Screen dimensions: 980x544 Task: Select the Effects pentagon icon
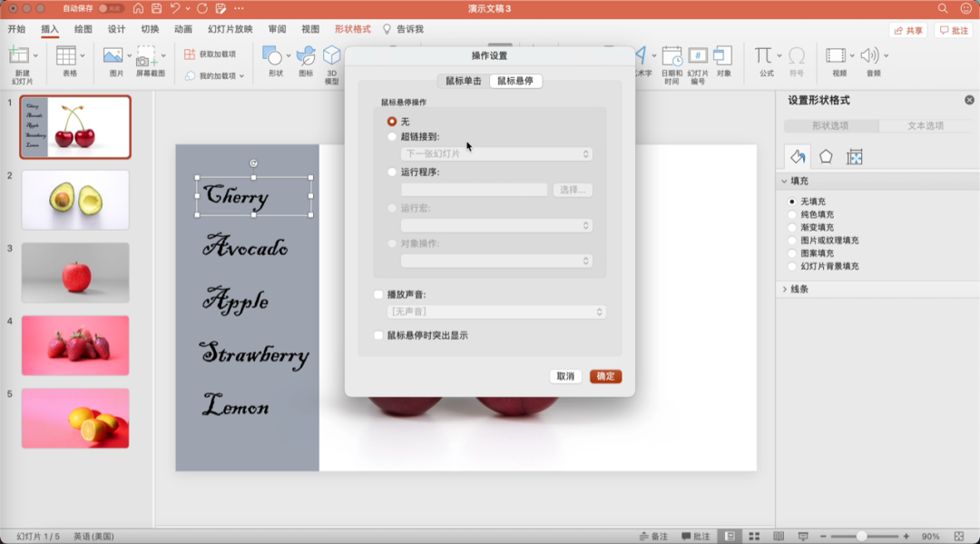[x=826, y=156]
